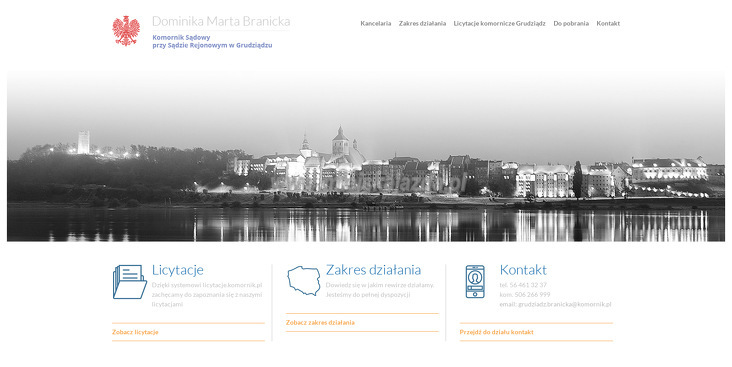The height and width of the screenshot is (367, 732).
Task: Open the Kancelaria menu item
Action: coord(376,23)
